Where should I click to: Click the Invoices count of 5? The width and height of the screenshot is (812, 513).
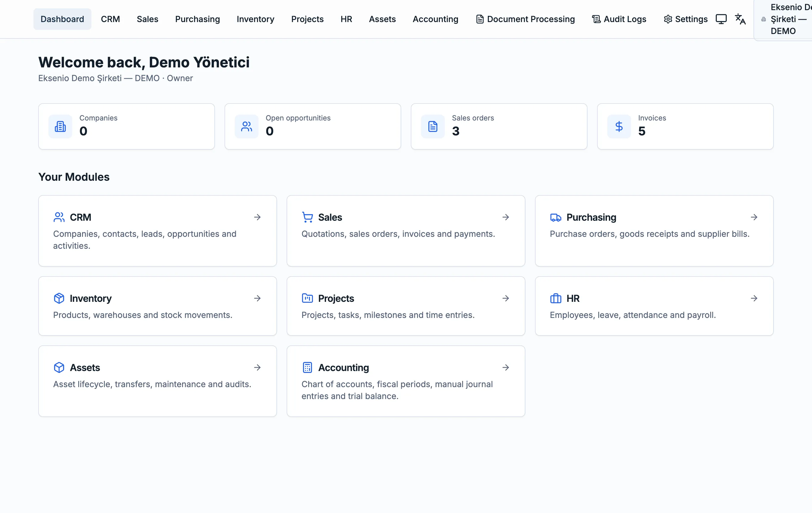pyautogui.click(x=642, y=131)
